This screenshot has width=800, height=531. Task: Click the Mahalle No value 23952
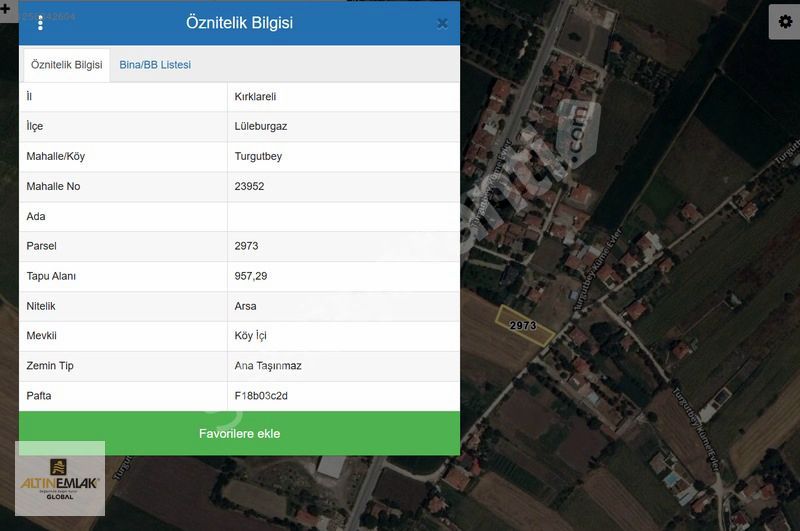pos(249,187)
